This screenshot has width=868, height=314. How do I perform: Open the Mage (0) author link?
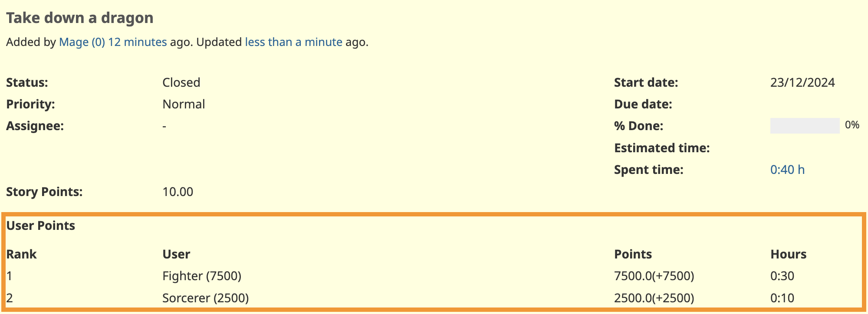82,42
